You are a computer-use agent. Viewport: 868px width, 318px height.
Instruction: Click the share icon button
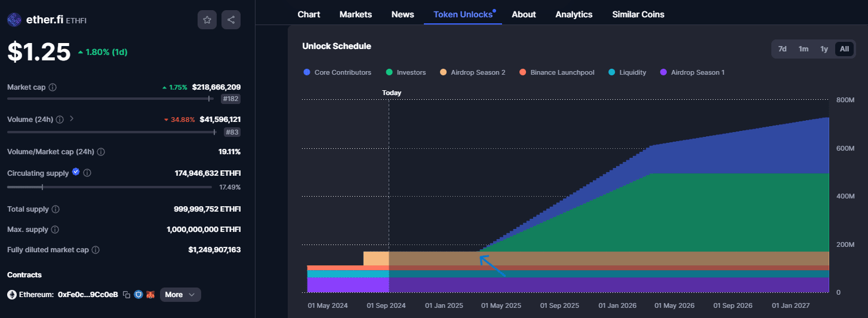coord(231,20)
